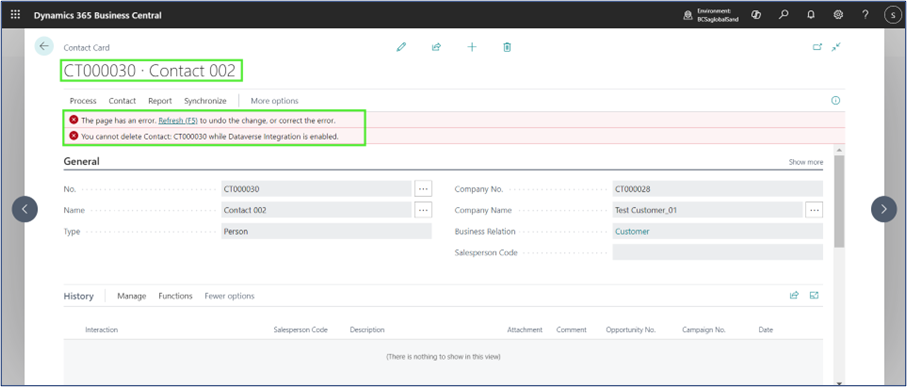907x387 pixels.
Task: Click the share icon on Contact Card
Action: pos(436,47)
